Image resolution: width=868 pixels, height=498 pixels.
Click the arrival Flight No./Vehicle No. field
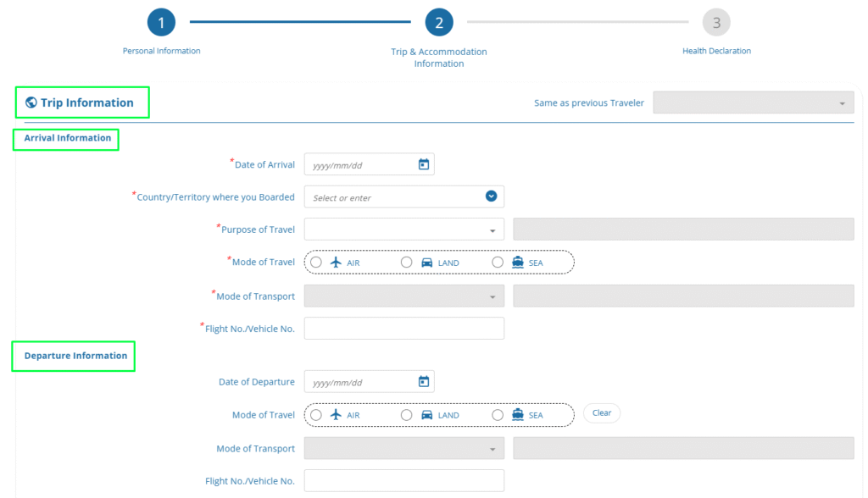click(403, 329)
